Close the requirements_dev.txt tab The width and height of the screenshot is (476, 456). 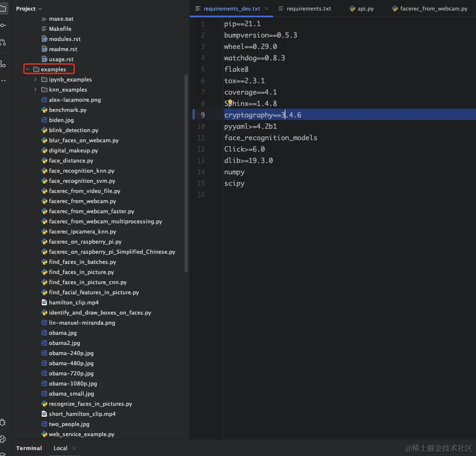(267, 8)
